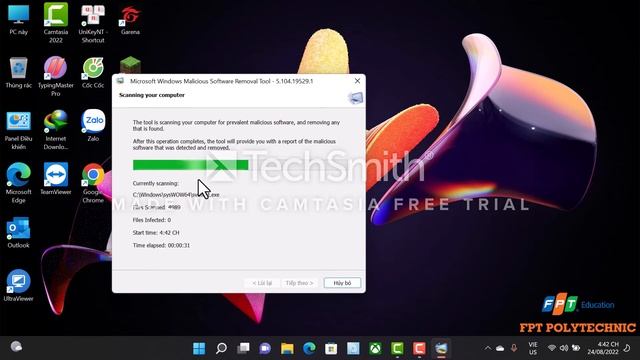
Task: Close the Malicious Software Removal Tool dialog
Action: pos(358,81)
